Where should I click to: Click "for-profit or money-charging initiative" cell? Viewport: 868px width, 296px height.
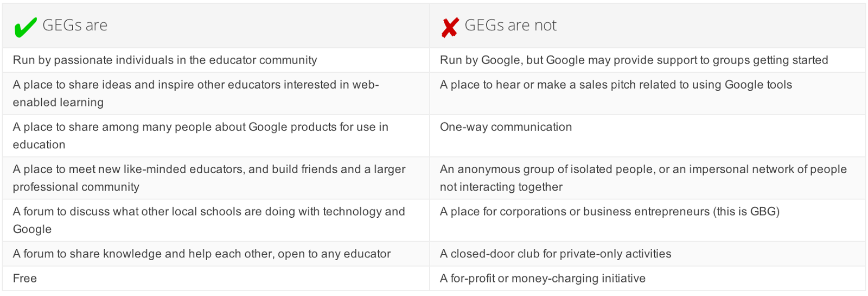pyautogui.click(x=542, y=279)
